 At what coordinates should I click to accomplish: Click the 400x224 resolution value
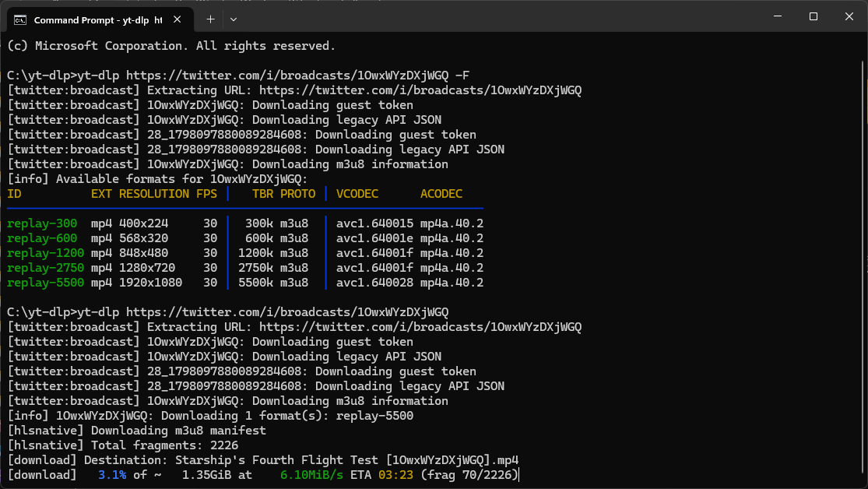coord(143,223)
